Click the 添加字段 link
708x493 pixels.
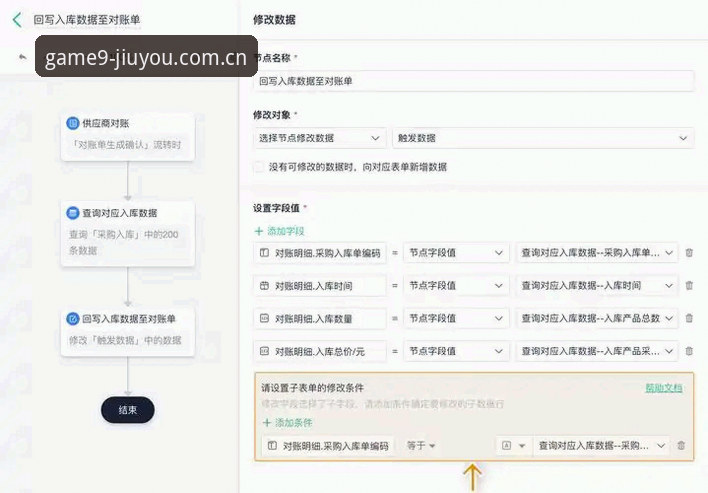(286, 231)
